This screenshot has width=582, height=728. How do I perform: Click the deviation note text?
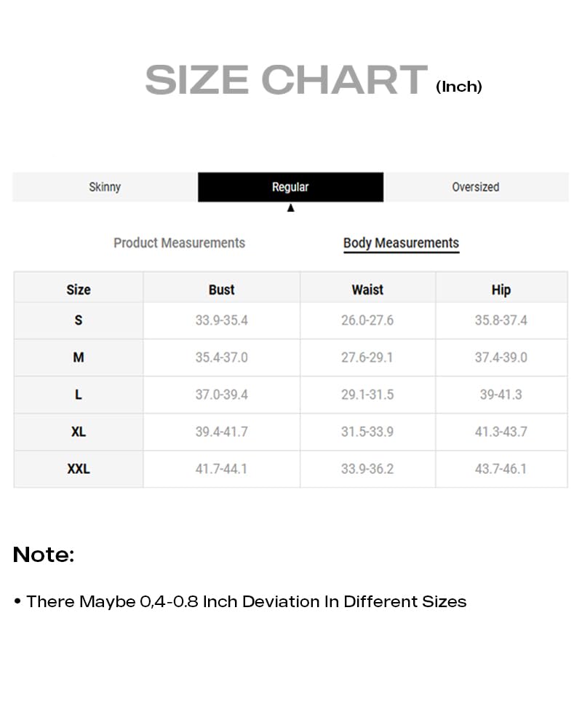pos(246,602)
